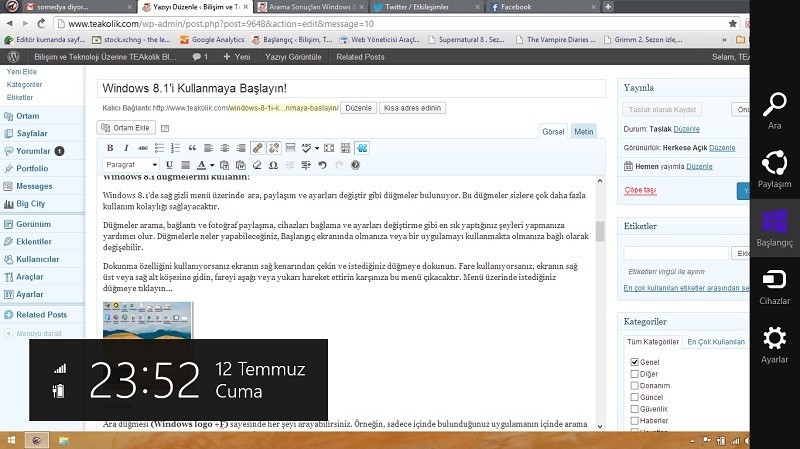Screen dimensions: 800x449
Task: Click Kısa adres edinin button
Action: point(412,108)
